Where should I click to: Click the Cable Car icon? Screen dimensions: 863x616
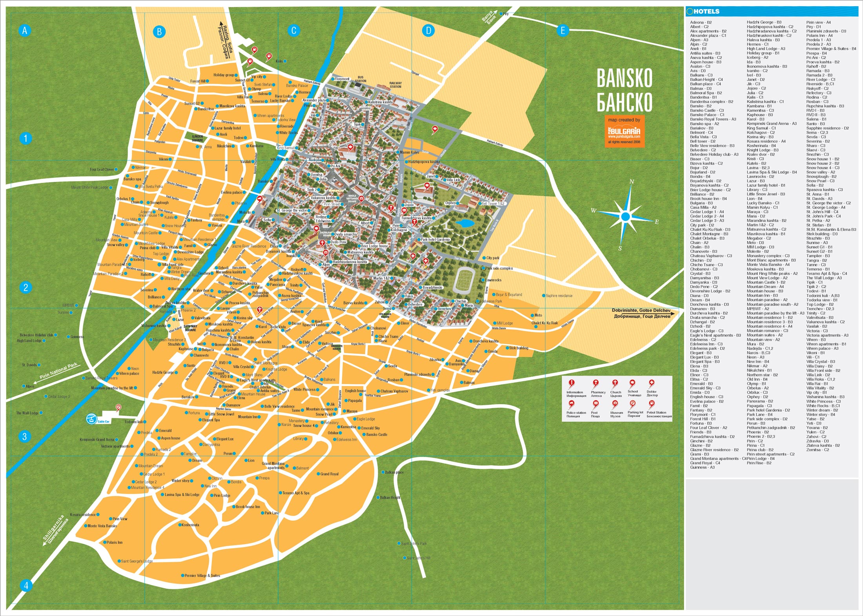click(92, 419)
